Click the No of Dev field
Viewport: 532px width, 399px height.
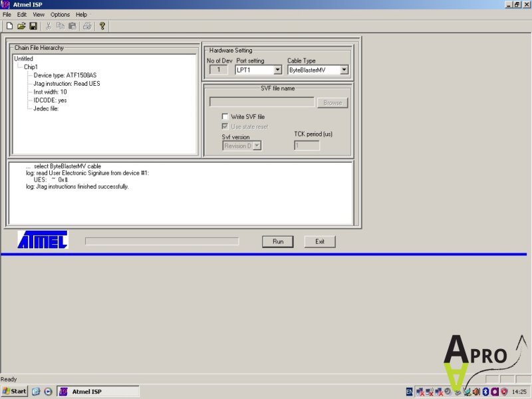point(219,70)
